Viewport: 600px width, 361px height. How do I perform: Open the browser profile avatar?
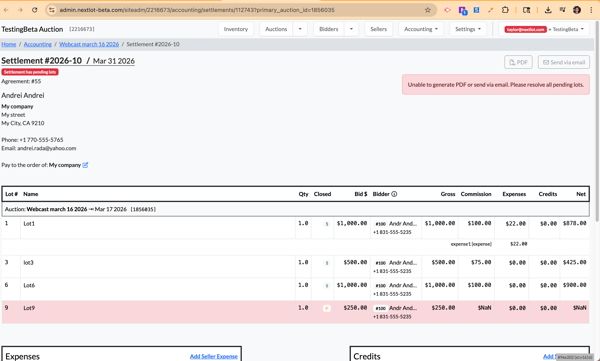click(577, 10)
